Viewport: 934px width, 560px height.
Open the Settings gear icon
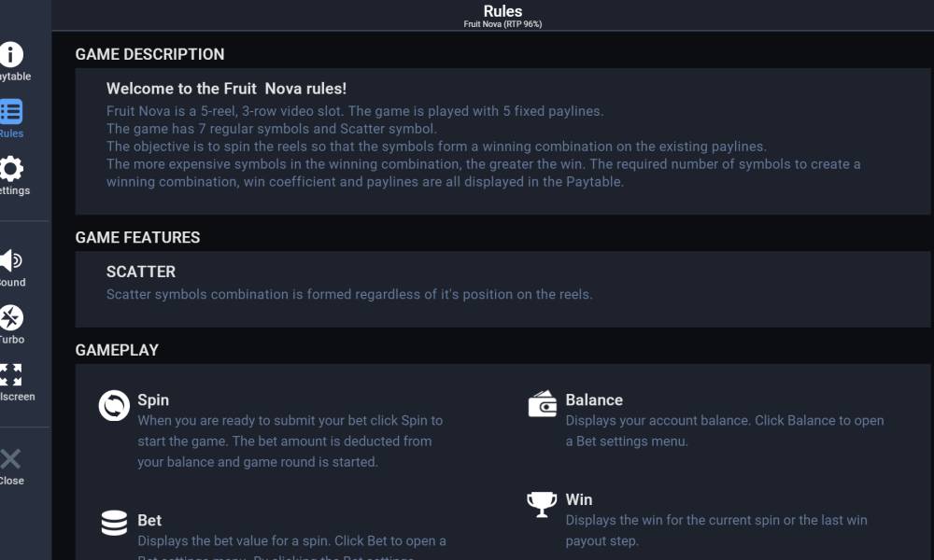coord(10,169)
